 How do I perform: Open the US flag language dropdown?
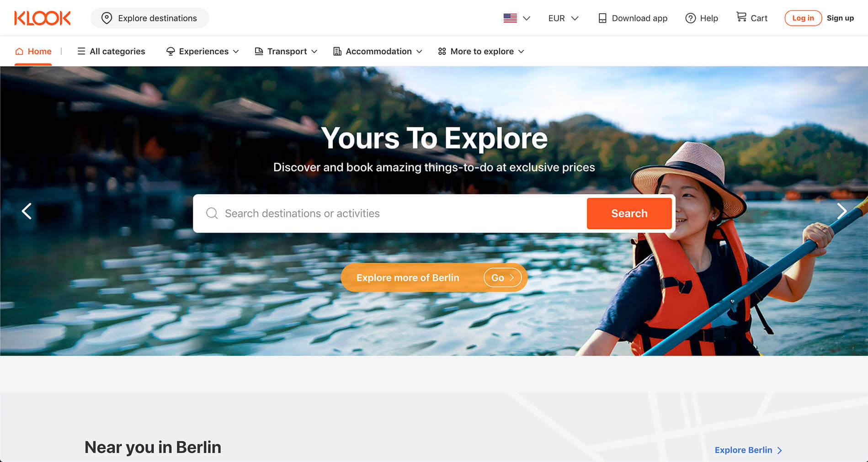[x=517, y=18]
